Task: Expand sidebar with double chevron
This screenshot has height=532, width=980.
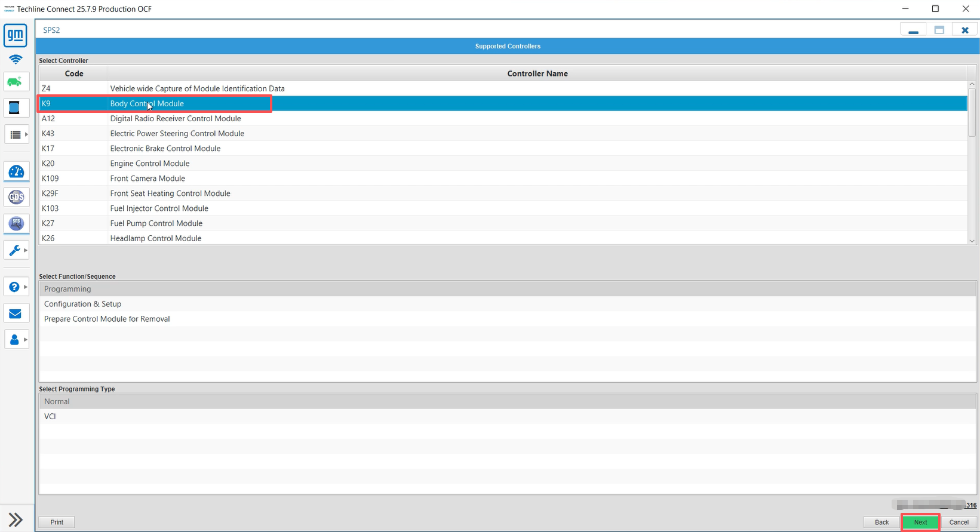Action: pos(16,519)
